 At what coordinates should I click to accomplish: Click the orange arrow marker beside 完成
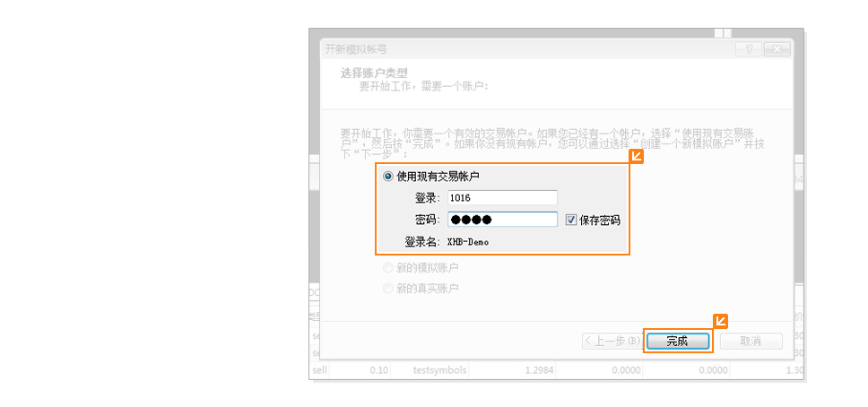(719, 321)
